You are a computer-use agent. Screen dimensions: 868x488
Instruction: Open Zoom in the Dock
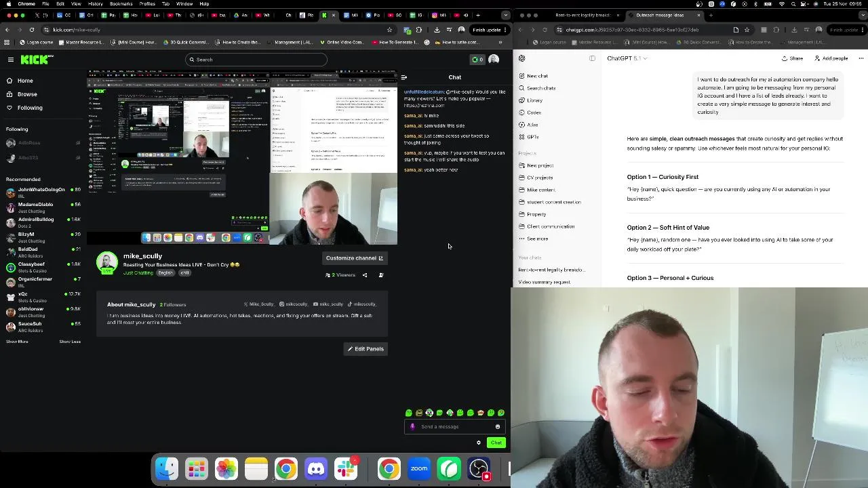pos(419,468)
